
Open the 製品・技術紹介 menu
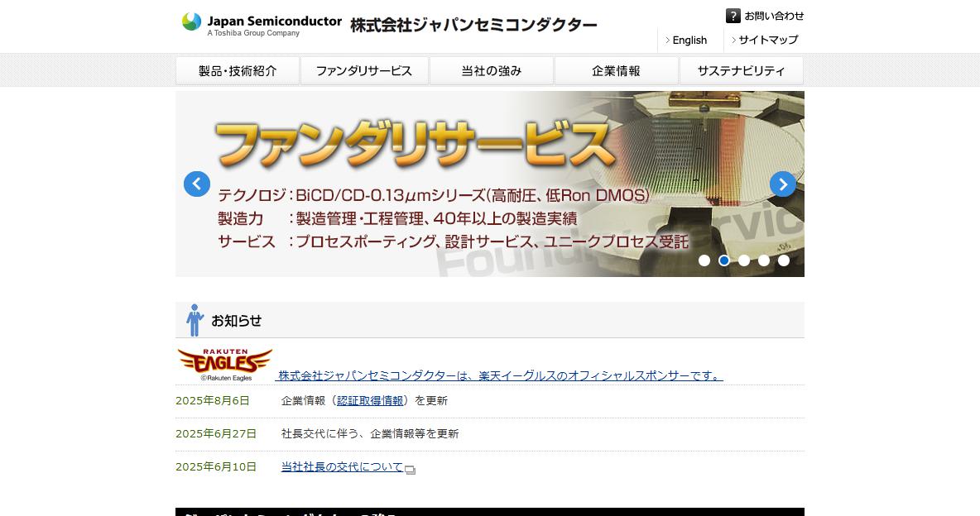coord(238,70)
